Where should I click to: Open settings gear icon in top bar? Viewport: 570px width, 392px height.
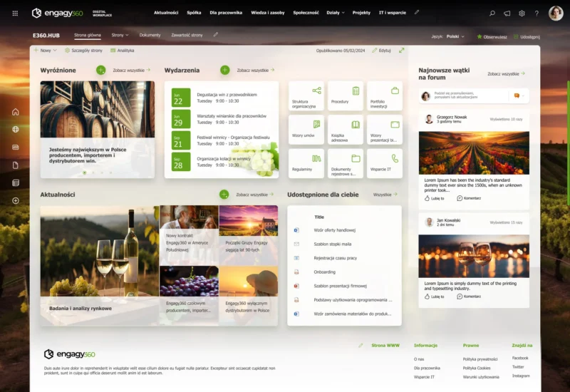[x=522, y=13]
